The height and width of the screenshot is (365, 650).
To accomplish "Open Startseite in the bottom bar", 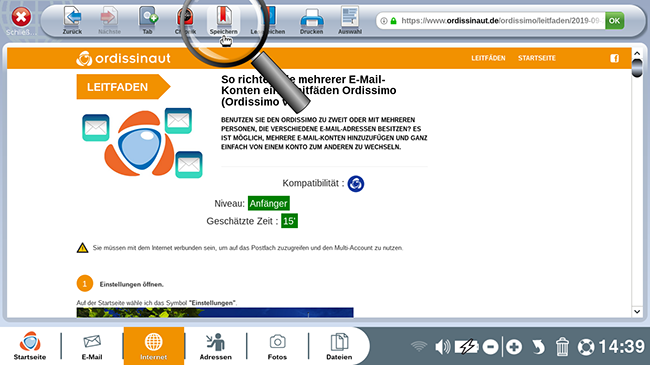I will (30, 346).
